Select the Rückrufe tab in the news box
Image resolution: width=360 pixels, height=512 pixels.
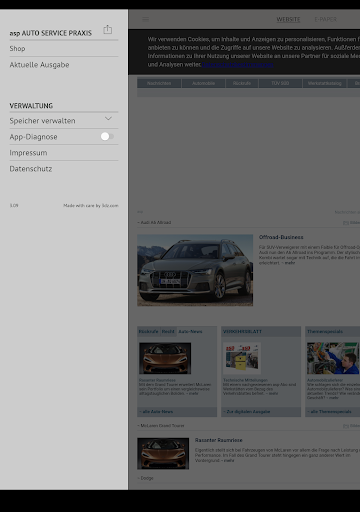(x=148, y=332)
